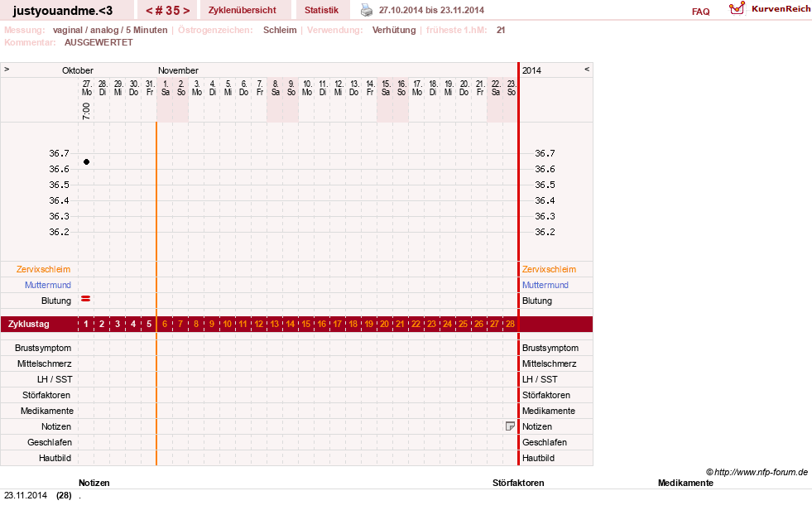Click the 23.11.2014 note entry date
Image resolution: width=812 pixels, height=515 pixels.
click(26, 495)
